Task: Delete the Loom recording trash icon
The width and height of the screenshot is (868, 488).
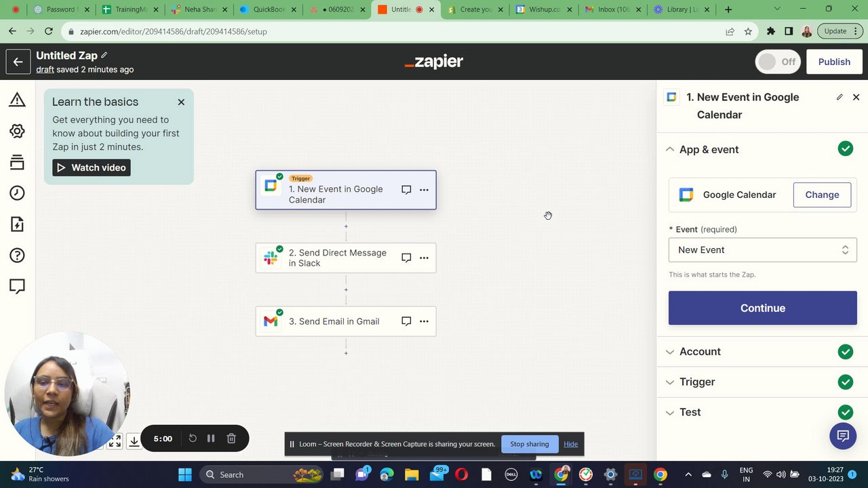Action: (x=231, y=439)
